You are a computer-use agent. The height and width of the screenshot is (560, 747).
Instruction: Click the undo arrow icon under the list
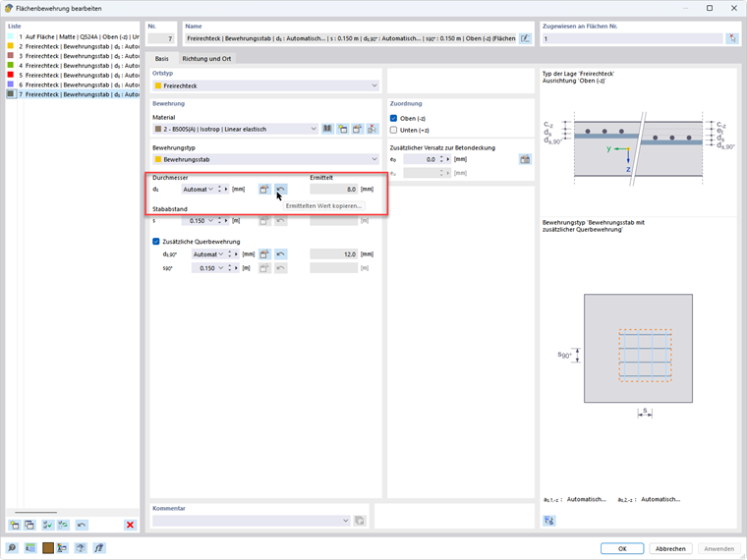click(x=82, y=525)
